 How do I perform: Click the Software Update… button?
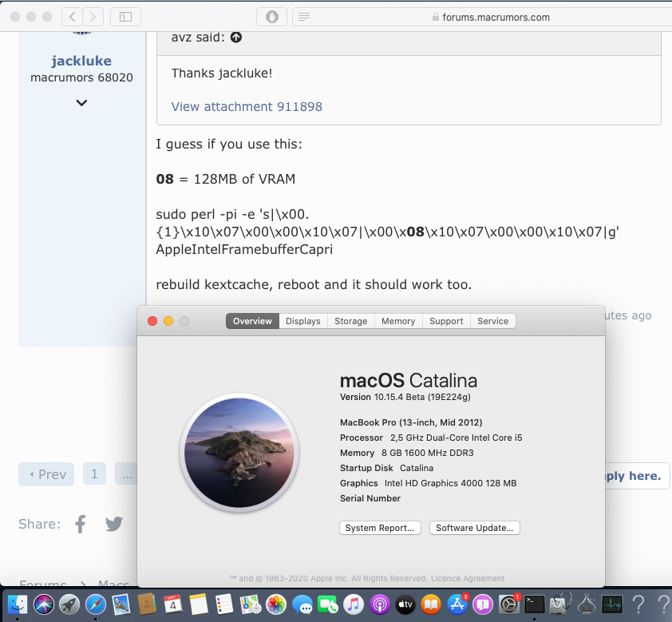(474, 528)
